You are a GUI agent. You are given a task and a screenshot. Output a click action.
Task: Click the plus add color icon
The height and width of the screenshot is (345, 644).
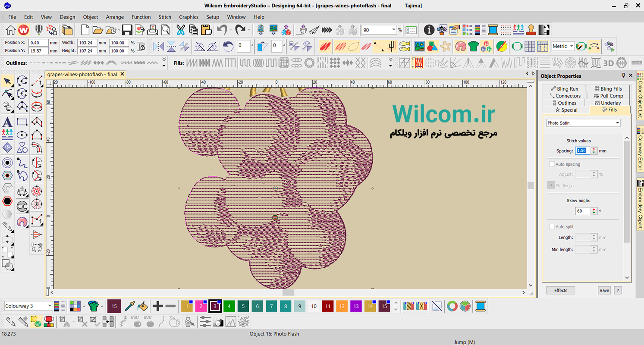158,306
